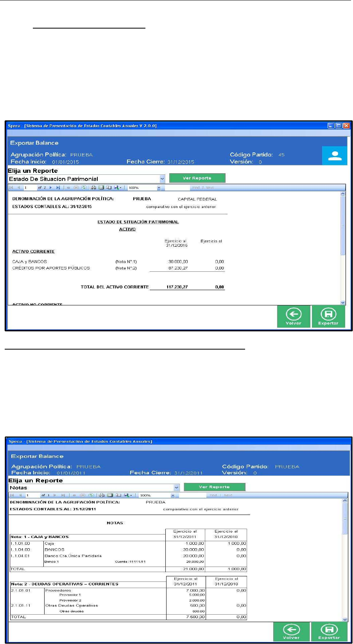
Task: Refresh the Estado Patrimonial report
Action: (x=84, y=188)
